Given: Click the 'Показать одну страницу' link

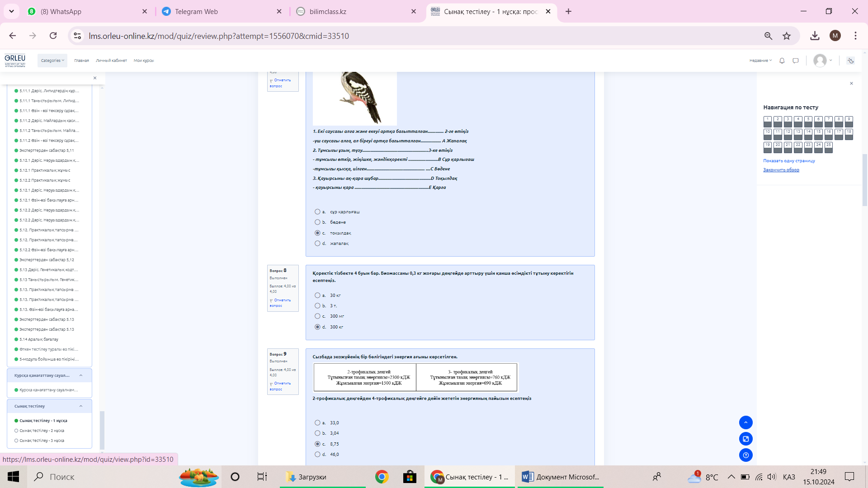Looking at the screenshot, I should point(789,161).
